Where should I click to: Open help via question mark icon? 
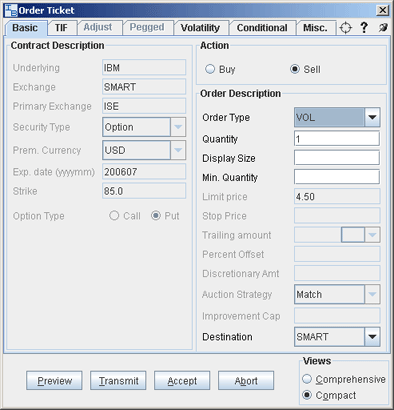(x=364, y=27)
